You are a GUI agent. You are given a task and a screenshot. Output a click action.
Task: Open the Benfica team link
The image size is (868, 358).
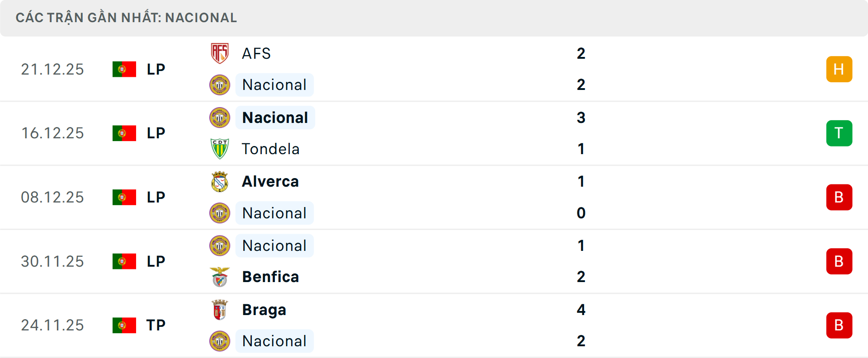270,277
